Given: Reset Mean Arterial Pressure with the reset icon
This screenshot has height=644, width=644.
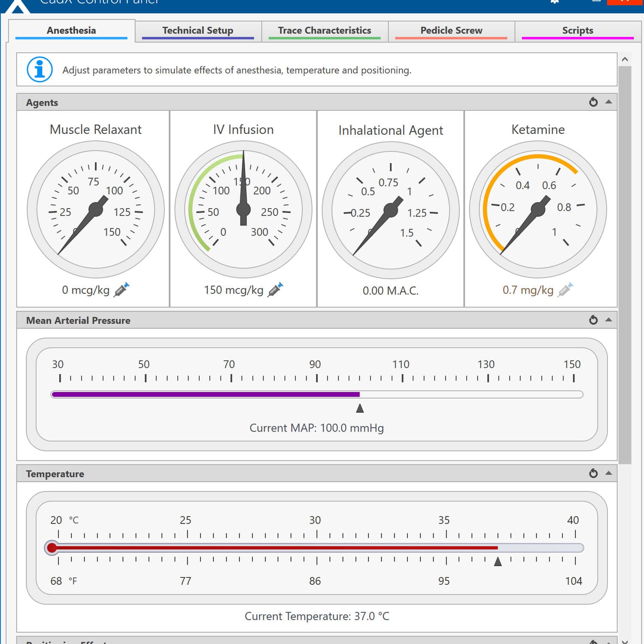Looking at the screenshot, I should pyautogui.click(x=593, y=320).
